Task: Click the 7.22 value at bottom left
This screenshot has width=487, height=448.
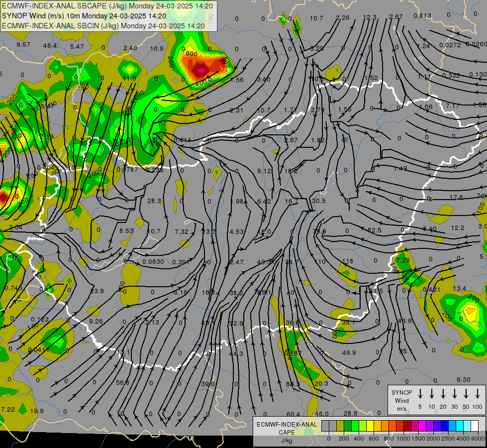Action: tap(8, 410)
